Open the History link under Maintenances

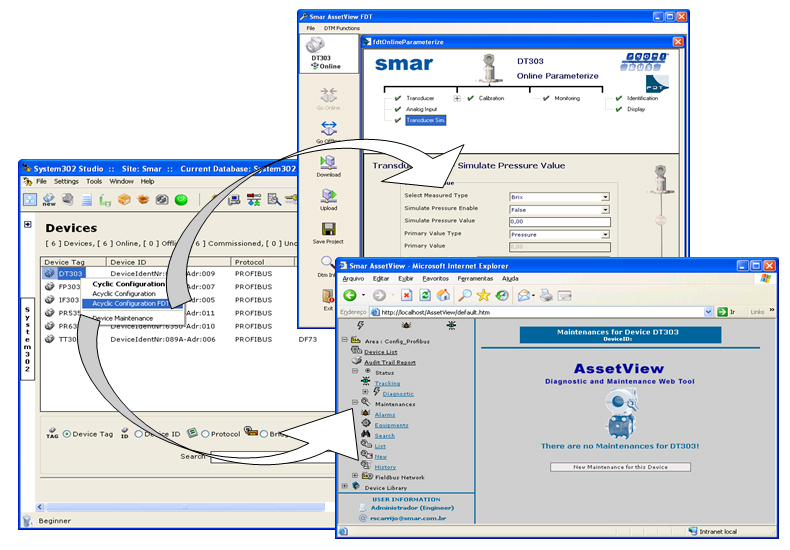click(385, 467)
